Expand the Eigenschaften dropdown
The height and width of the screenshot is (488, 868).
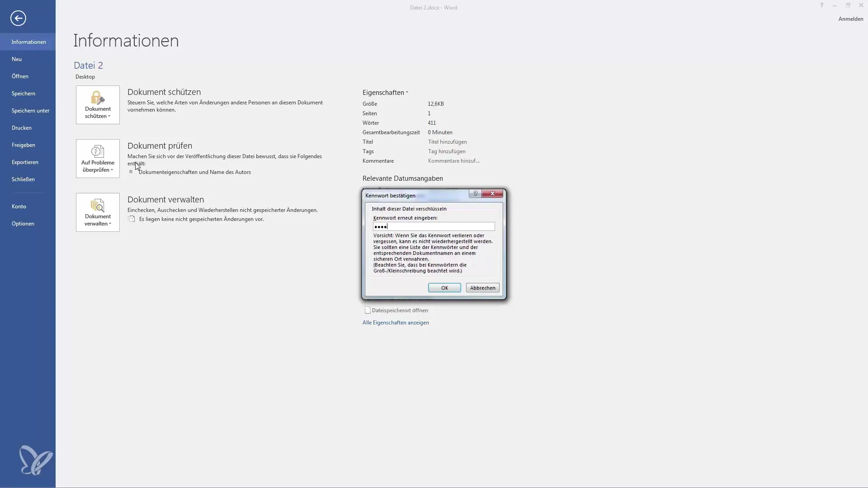385,93
